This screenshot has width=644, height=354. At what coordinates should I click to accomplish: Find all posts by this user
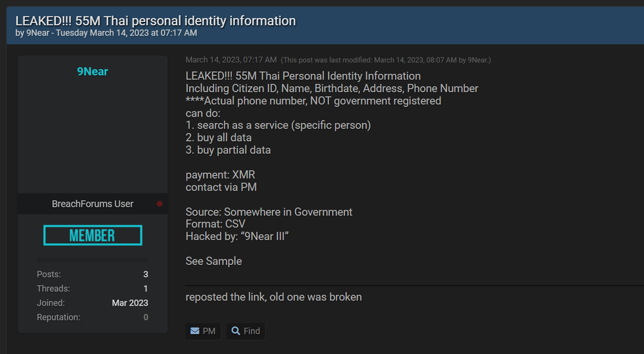click(245, 331)
